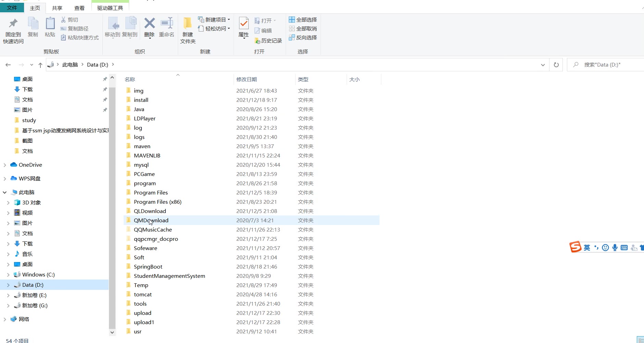Open address bar history dropdown
Viewport: 644px width, 343px height.
pyautogui.click(x=543, y=65)
